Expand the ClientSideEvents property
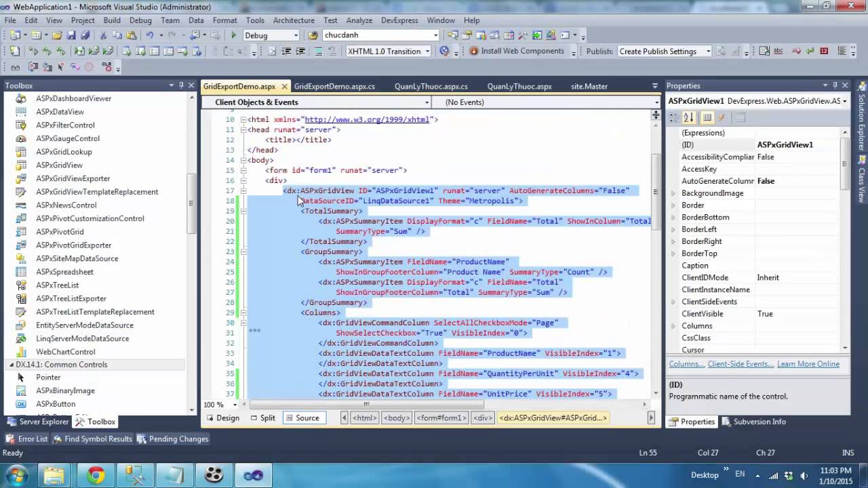Image resolution: width=868 pixels, height=488 pixels. coord(673,302)
